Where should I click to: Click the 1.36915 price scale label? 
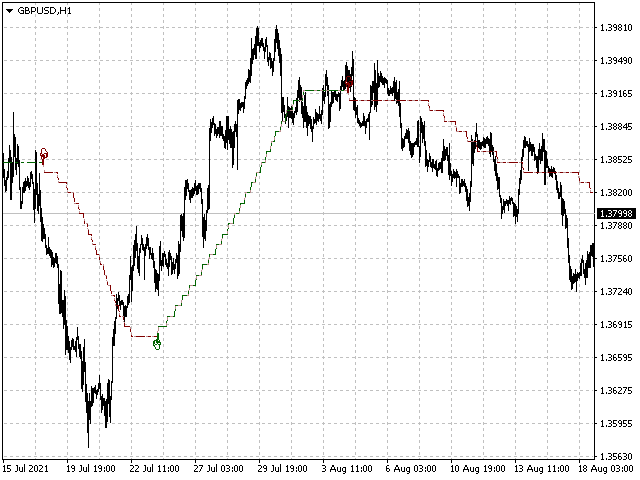616,324
